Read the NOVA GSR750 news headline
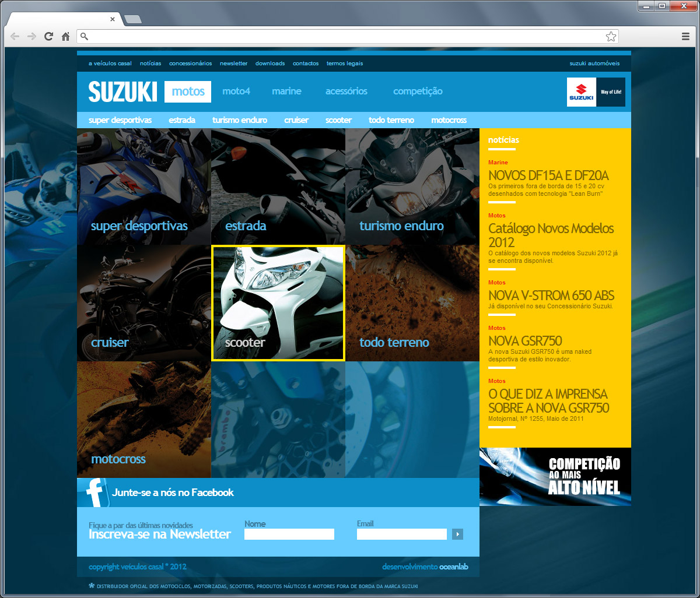This screenshot has width=700, height=598. point(525,341)
